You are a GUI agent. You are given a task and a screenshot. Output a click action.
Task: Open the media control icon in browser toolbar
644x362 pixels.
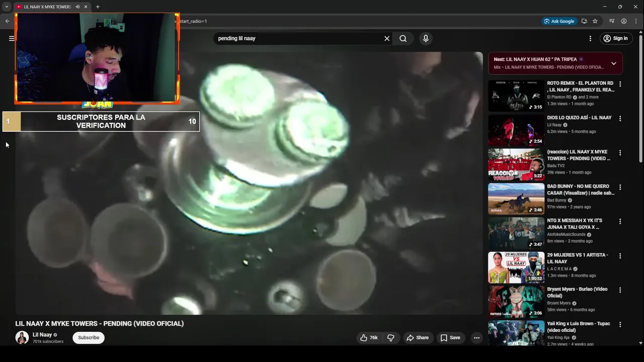[612, 21]
